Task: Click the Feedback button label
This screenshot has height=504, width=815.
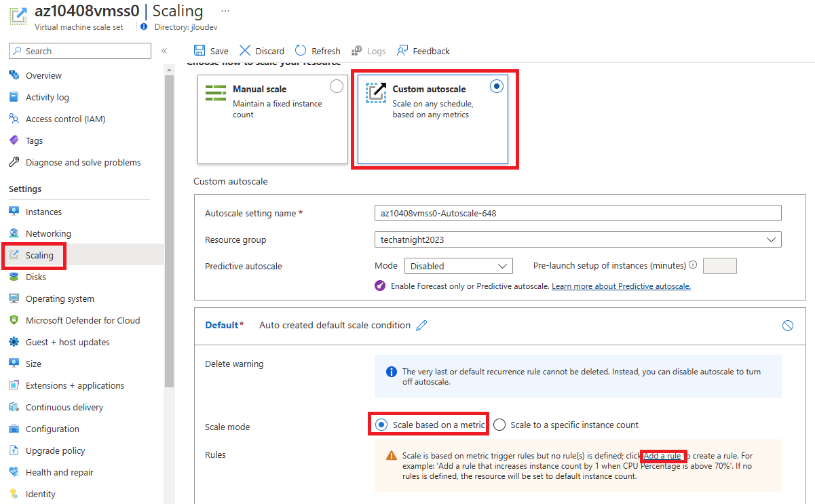Action: (x=432, y=51)
